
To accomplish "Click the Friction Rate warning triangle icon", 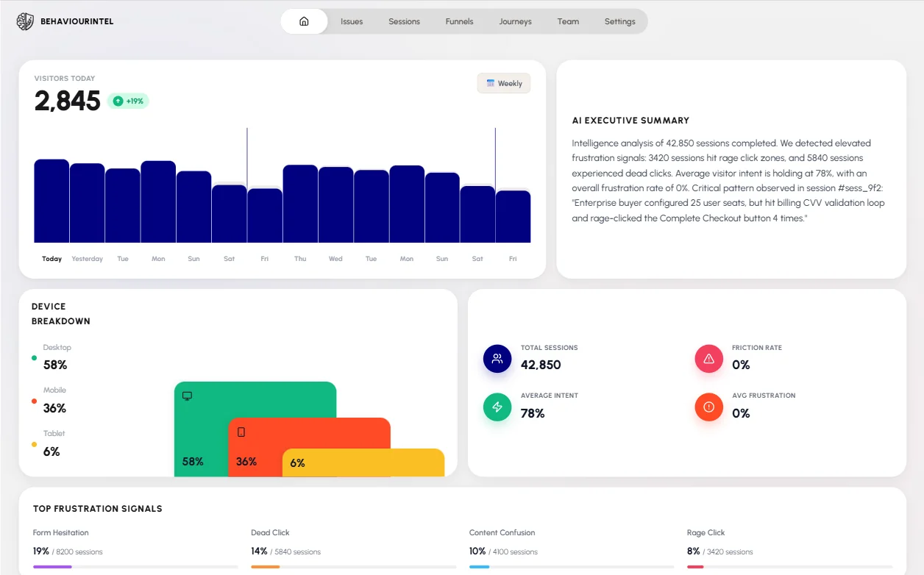I will [x=709, y=359].
